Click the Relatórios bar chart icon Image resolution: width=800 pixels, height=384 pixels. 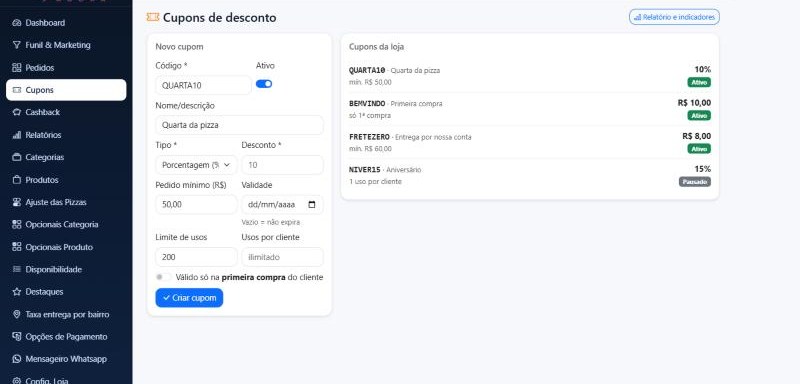pyautogui.click(x=16, y=135)
